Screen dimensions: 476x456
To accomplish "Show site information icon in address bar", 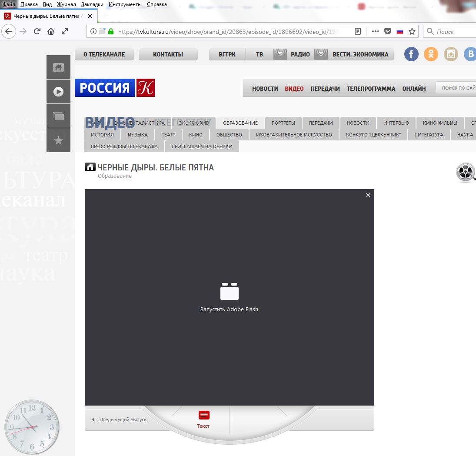I will pos(93,31).
